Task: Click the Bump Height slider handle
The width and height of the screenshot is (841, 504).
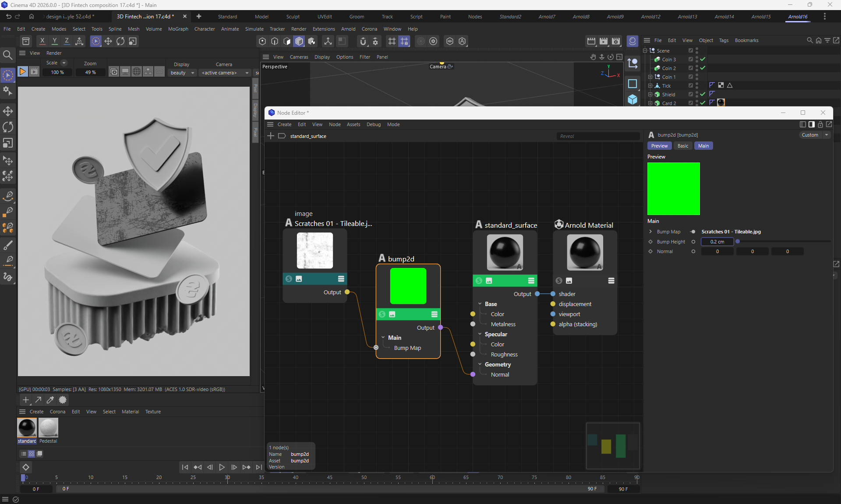Action: [x=738, y=242]
